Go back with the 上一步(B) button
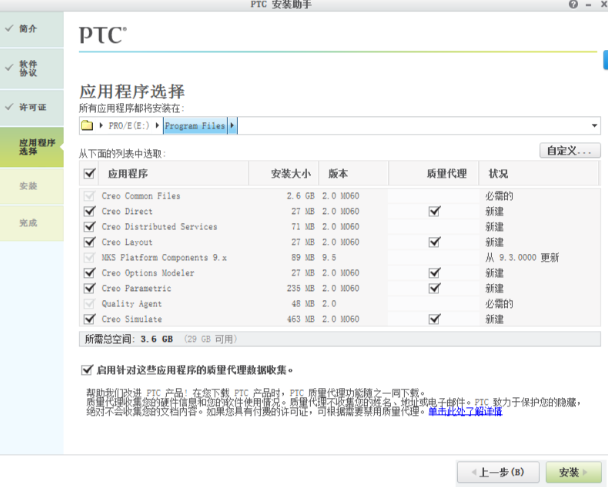This screenshot has height=487, width=608. click(x=498, y=471)
